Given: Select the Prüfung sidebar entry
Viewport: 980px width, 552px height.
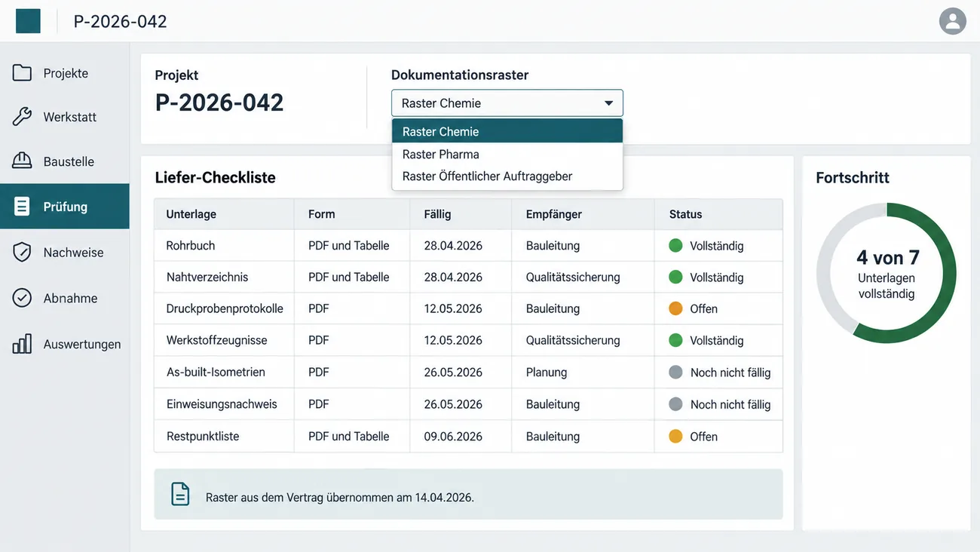Looking at the screenshot, I should [x=65, y=207].
